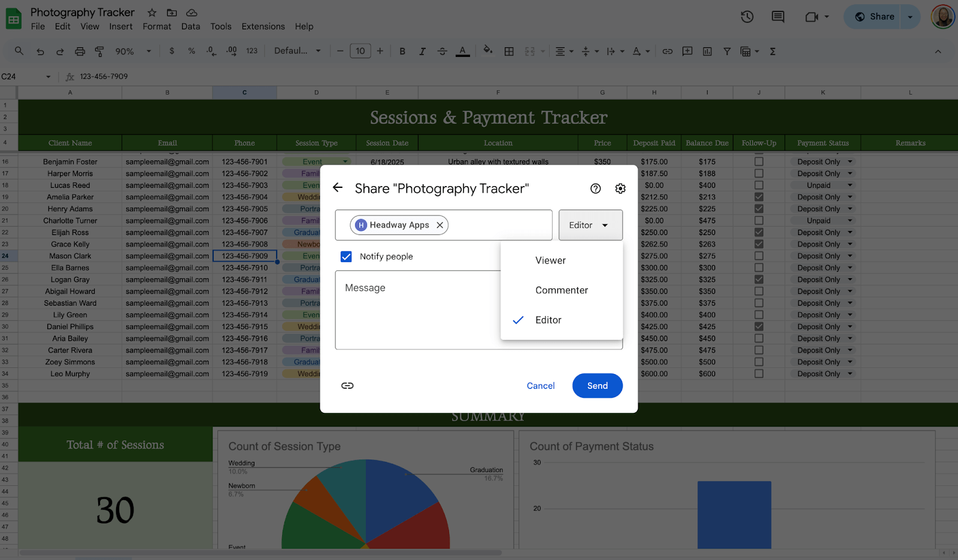The width and height of the screenshot is (958, 560).
Task: Open version history clock icon
Action: pyautogui.click(x=747, y=17)
